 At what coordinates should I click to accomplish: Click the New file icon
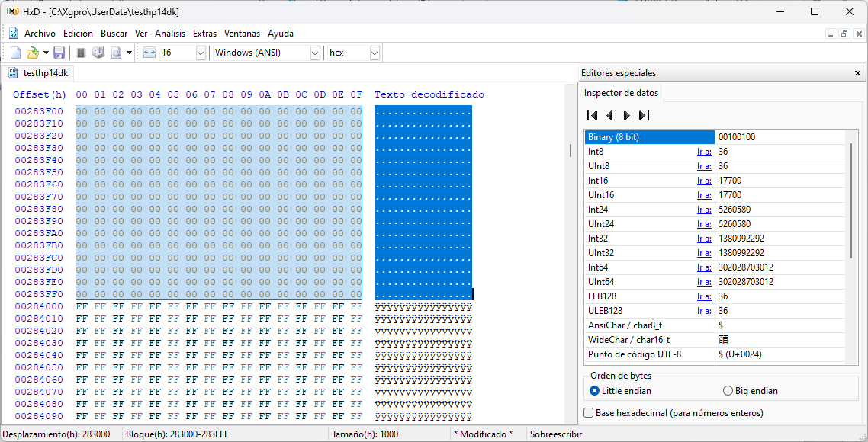coord(15,53)
